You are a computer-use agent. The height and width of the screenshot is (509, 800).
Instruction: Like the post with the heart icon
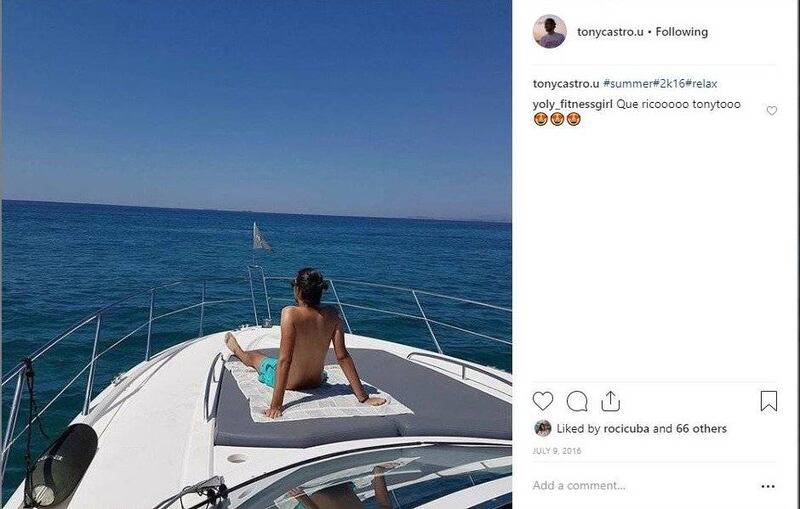pyautogui.click(x=543, y=401)
